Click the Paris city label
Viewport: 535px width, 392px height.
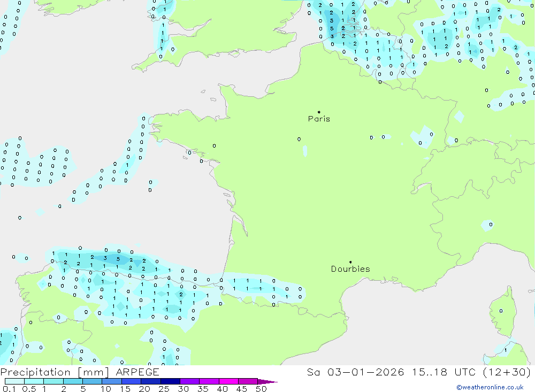point(319,119)
